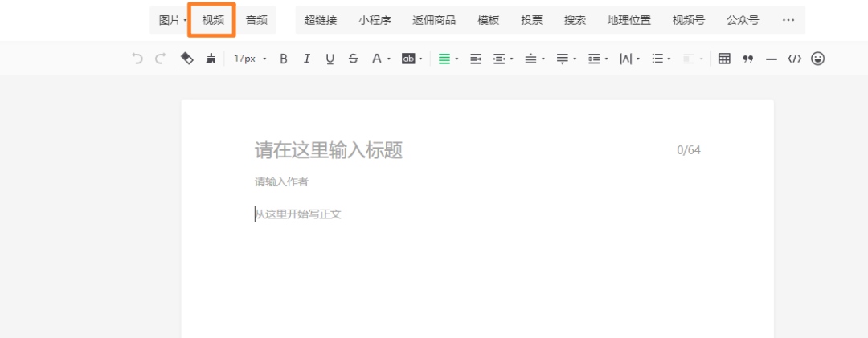Click the clear formatting eraser icon

(186, 59)
